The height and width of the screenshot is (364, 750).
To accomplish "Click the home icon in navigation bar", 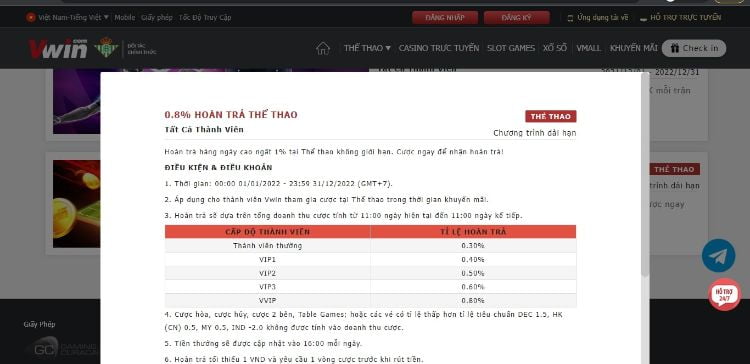I will click(323, 48).
